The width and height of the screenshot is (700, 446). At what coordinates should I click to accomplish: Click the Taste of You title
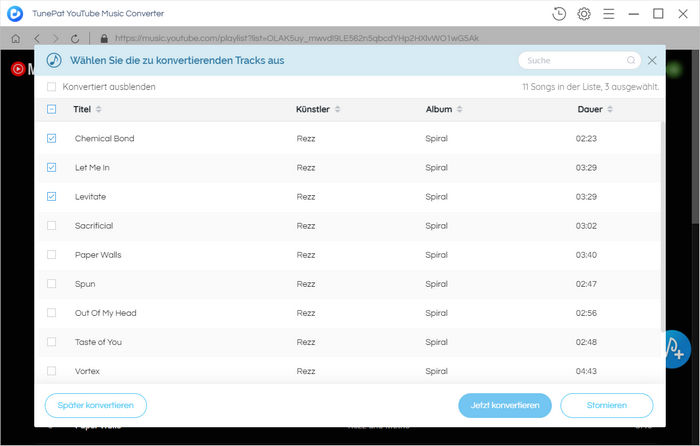[98, 342]
